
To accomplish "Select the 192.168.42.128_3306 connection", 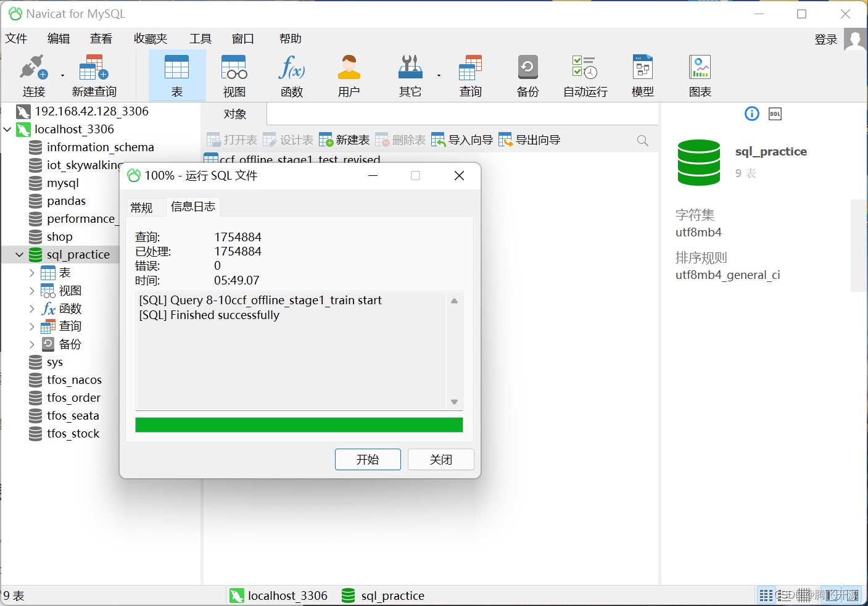I will pyautogui.click(x=91, y=111).
